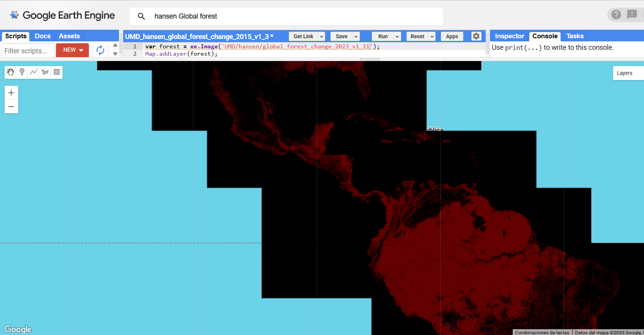The width and height of the screenshot is (644, 335).
Task: Click the horizontal panel resize handle below editor
Action: (370, 59)
